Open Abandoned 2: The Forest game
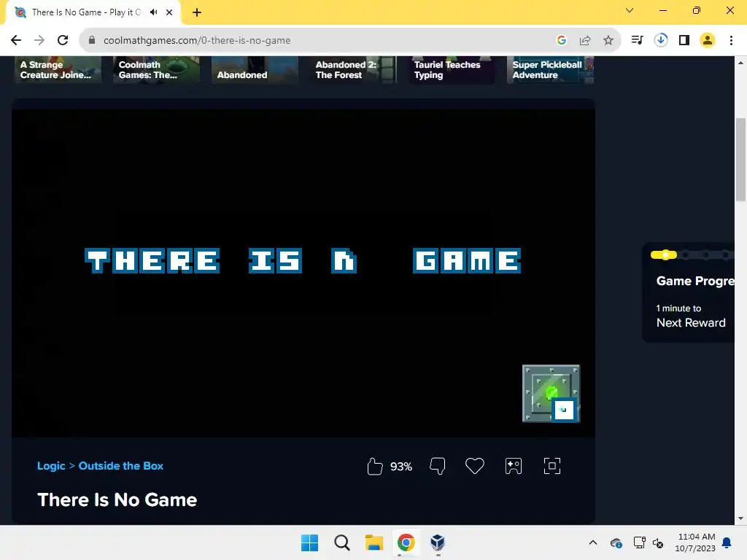747x560 pixels. click(354, 70)
